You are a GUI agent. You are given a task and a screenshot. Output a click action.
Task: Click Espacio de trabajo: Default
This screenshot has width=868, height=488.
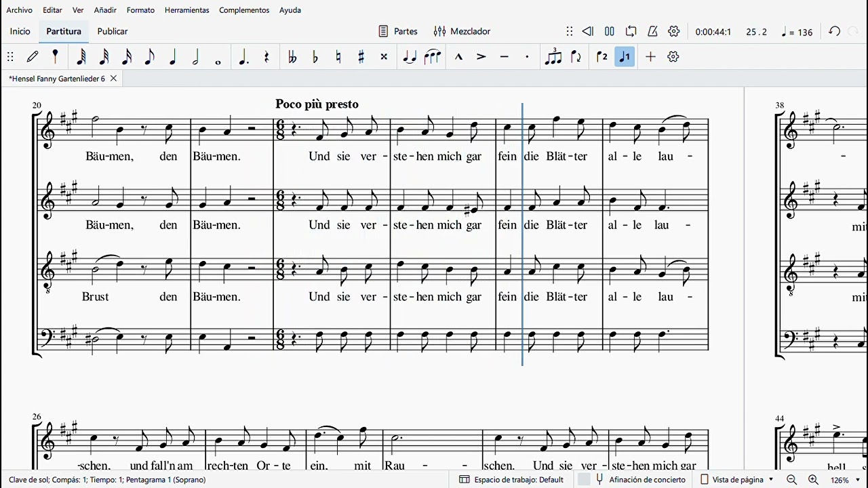click(512, 479)
